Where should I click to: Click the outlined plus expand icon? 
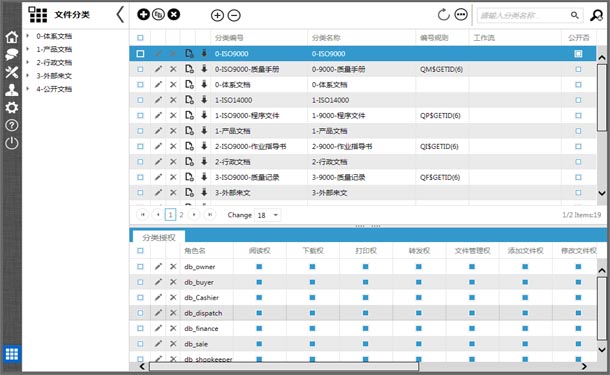click(x=217, y=16)
